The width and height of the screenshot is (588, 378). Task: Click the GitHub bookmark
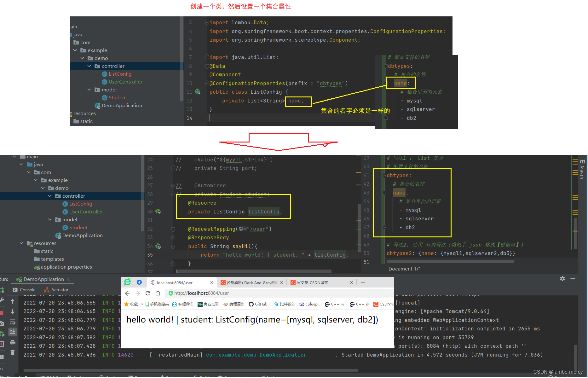tap(258, 304)
